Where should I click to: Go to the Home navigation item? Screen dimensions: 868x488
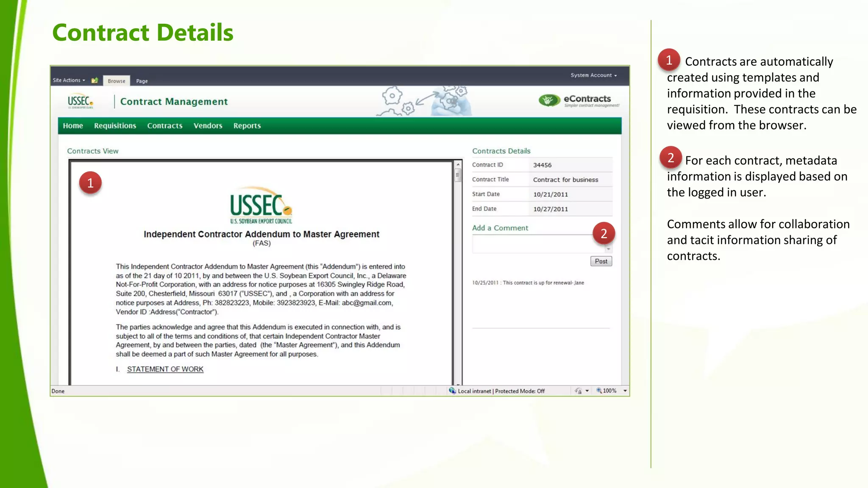[73, 126]
